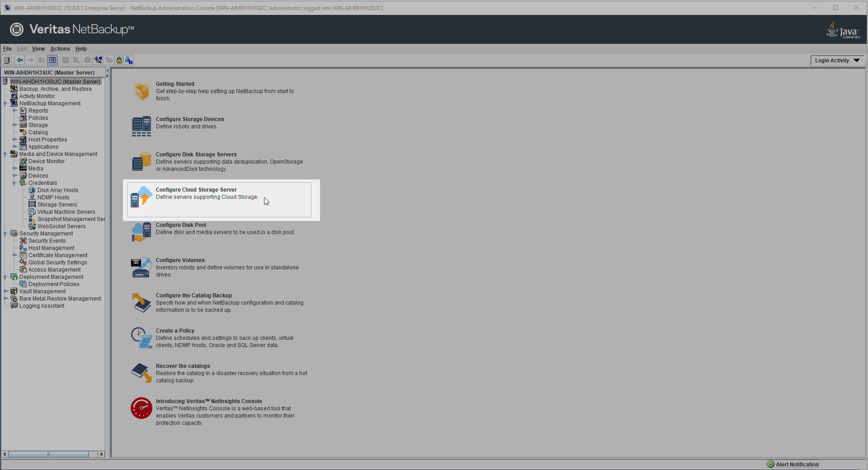Viewport: 868px width, 470px height.
Task: Click the Getting Started box icon
Action: [142, 91]
